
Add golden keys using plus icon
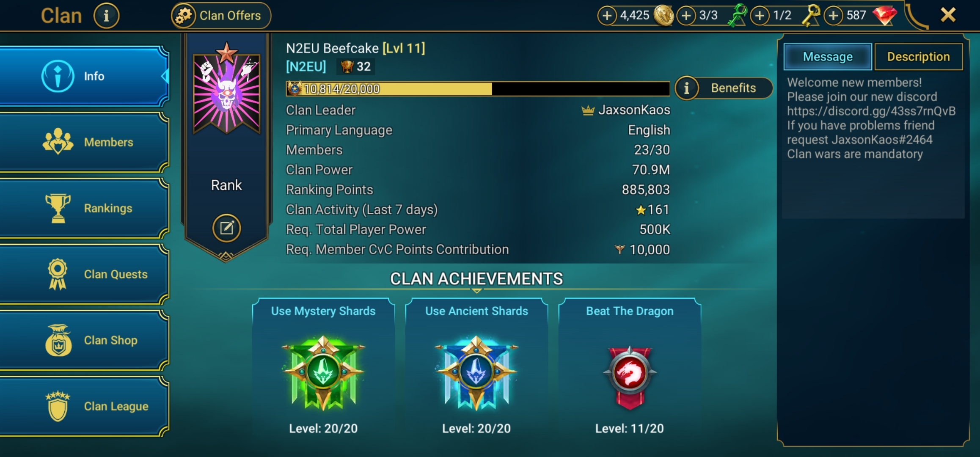760,16
